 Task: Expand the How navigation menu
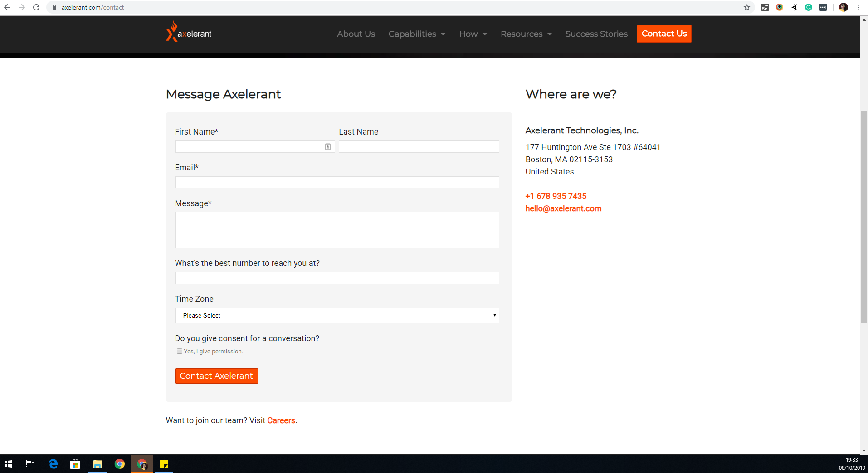click(473, 34)
